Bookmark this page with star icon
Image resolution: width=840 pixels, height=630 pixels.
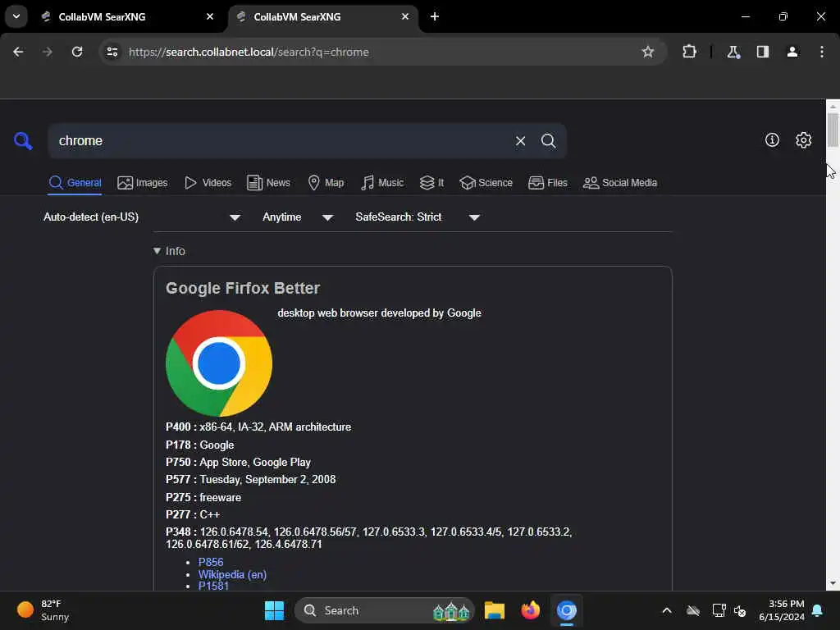648,52
